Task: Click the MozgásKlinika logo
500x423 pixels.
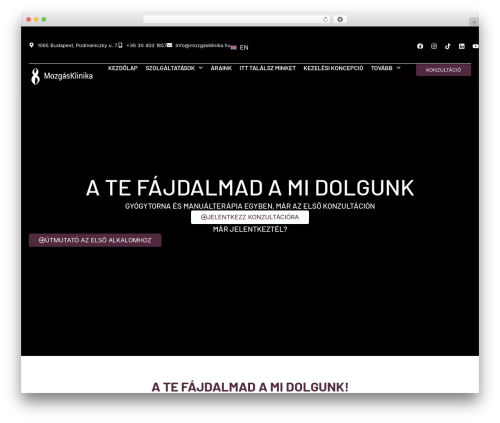Action: (62, 76)
